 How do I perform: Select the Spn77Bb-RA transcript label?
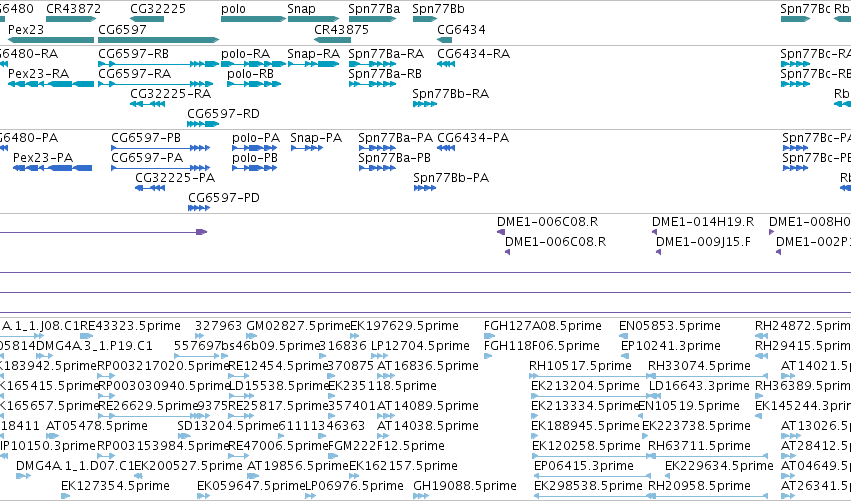[450, 94]
